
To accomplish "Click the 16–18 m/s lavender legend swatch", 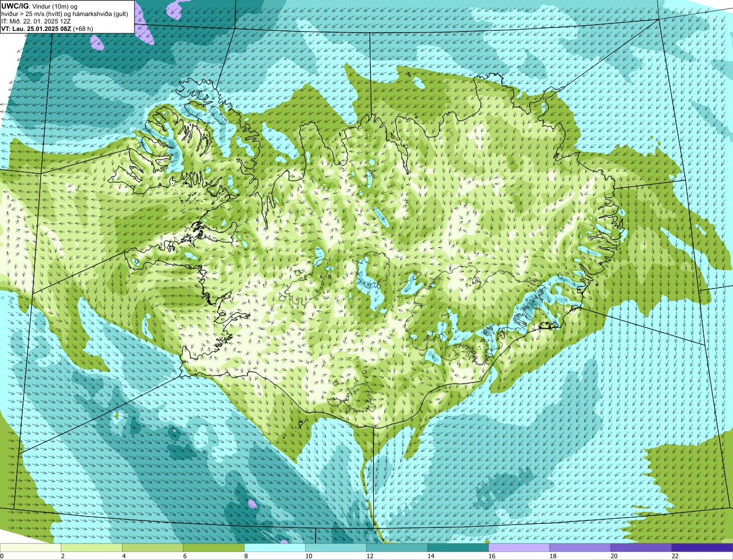I will (519, 548).
